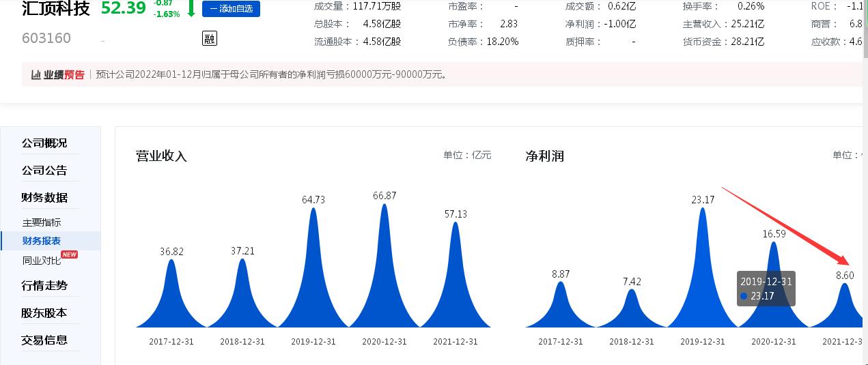Open 交易信息 in sidebar

coord(44,340)
